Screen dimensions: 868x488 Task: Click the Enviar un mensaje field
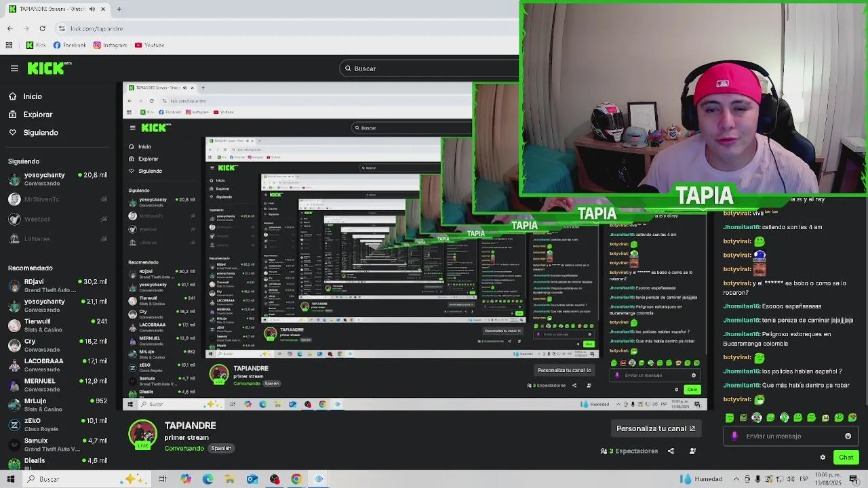click(790, 436)
